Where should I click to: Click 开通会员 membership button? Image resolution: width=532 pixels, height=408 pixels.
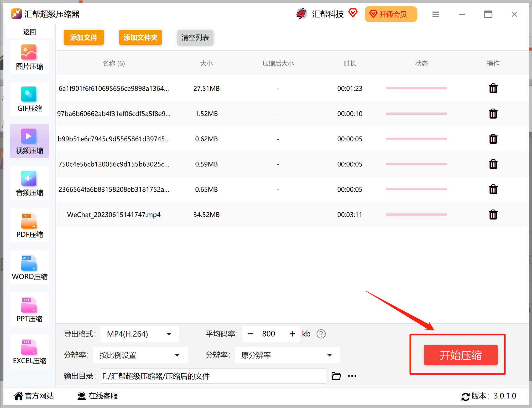pyautogui.click(x=391, y=14)
